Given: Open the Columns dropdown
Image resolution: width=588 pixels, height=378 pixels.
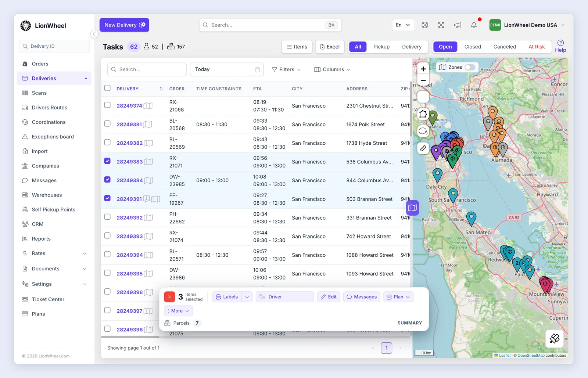Looking at the screenshot, I should coord(332,69).
